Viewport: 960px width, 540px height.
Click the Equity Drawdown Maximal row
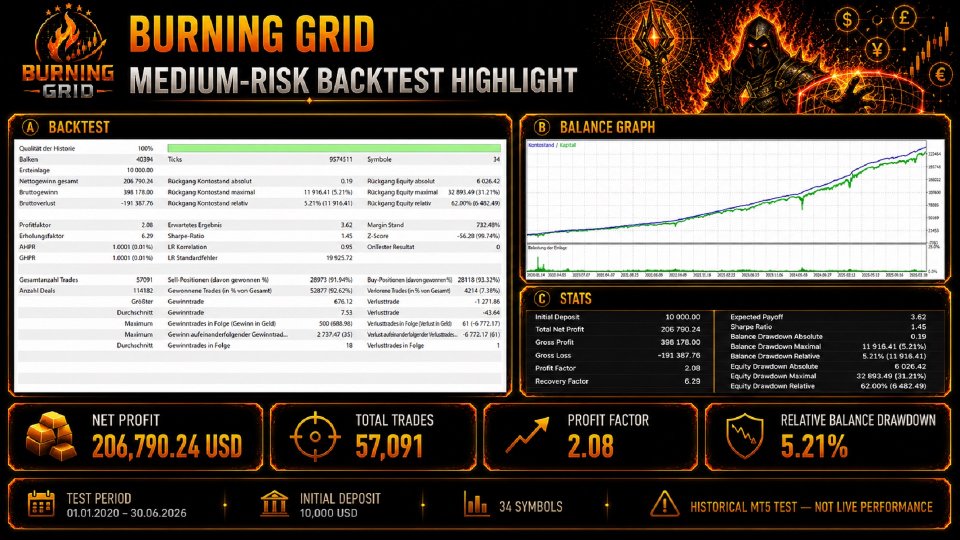coord(828,376)
